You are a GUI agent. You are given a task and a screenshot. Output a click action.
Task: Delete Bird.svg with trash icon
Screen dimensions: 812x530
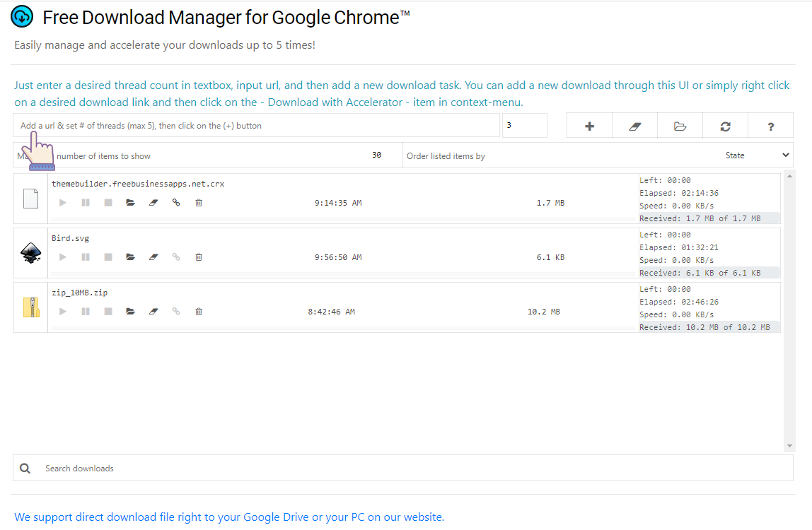tap(199, 257)
